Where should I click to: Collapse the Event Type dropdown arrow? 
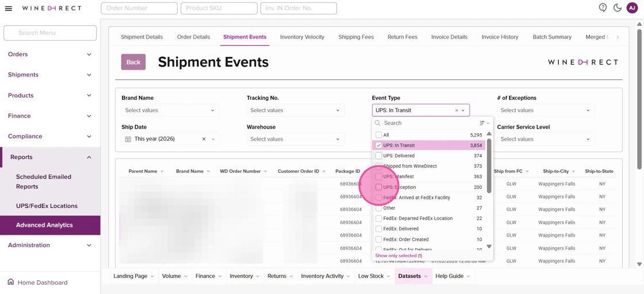[463, 110]
